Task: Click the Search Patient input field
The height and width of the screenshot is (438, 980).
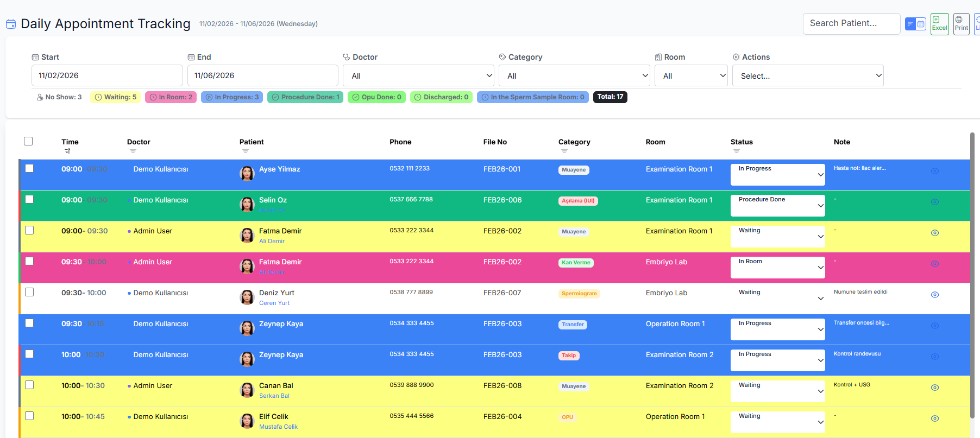Action: [x=851, y=23]
